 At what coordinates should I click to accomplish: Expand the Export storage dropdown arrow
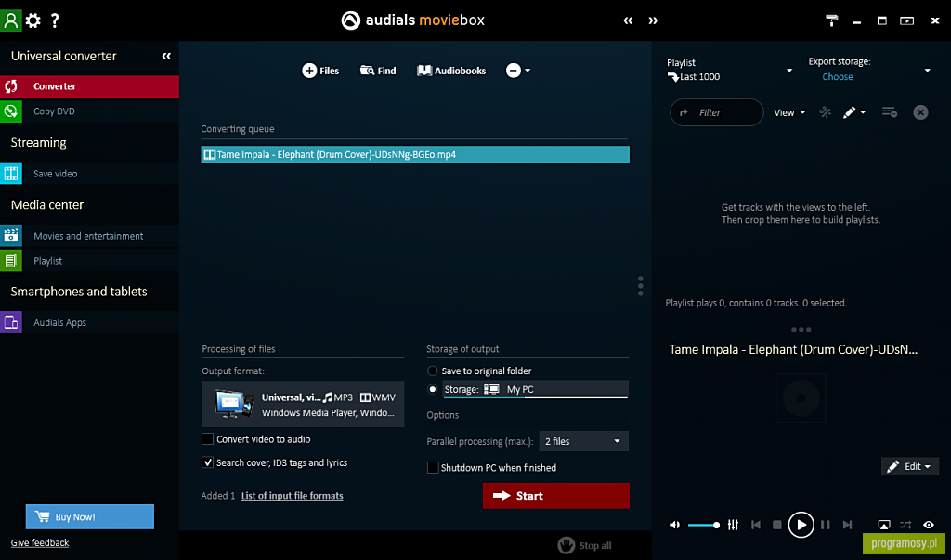click(x=928, y=71)
